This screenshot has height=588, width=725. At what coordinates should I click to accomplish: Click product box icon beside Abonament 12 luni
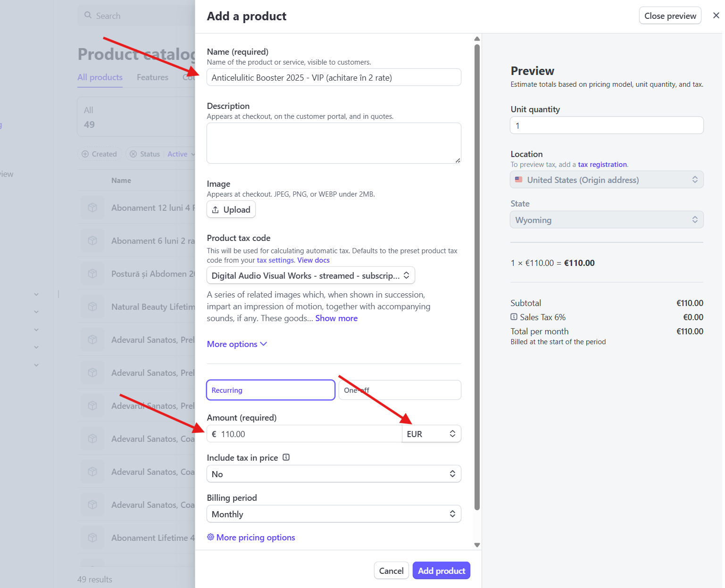(92, 207)
